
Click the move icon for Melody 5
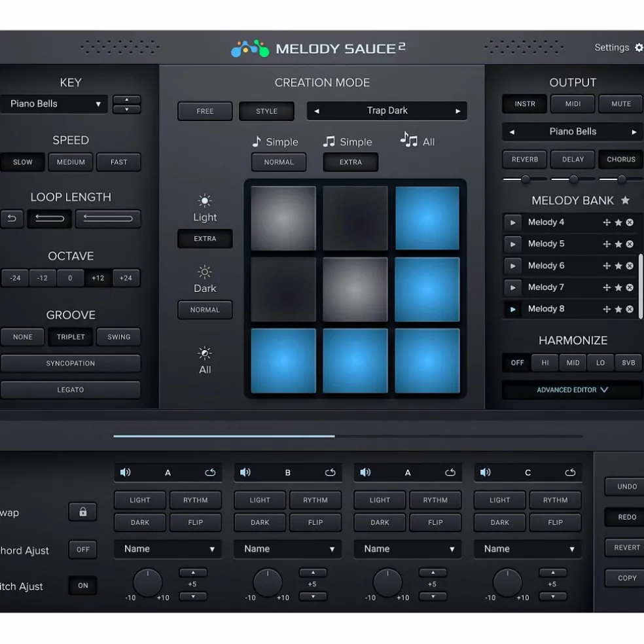(607, 244)
